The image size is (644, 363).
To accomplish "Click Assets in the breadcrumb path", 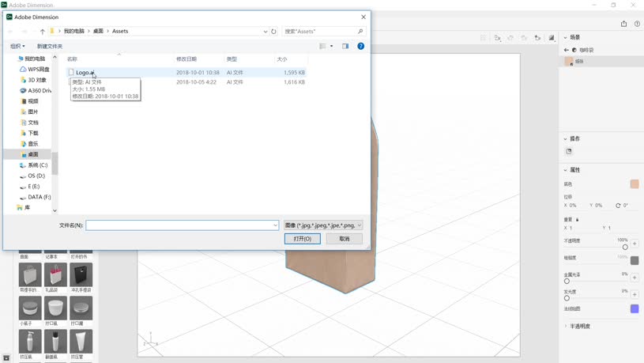I will click(120, 32).
